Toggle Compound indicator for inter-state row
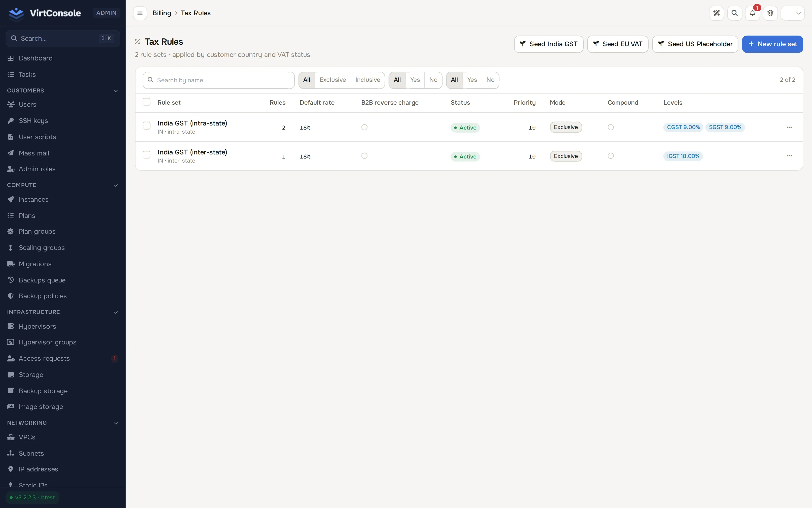Viewport: 812px width, 508px height. 611,156
